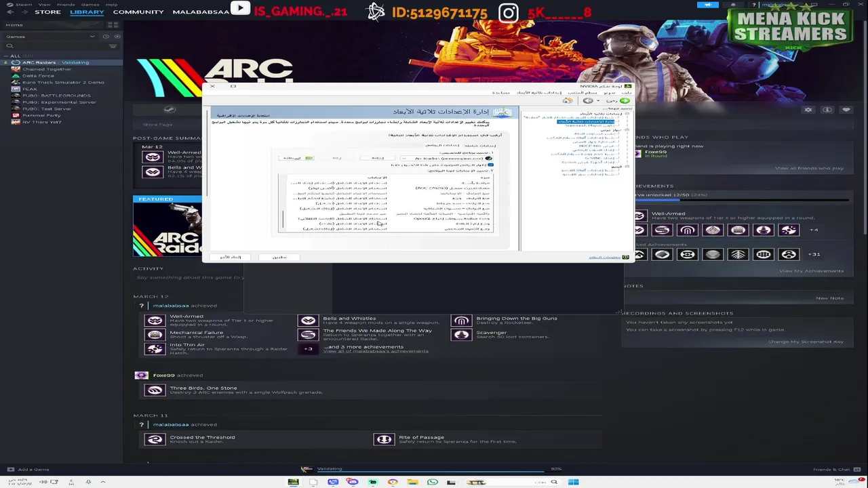Click Change My Screenshot Key
The image size is (868, 488).
[806, 342]
